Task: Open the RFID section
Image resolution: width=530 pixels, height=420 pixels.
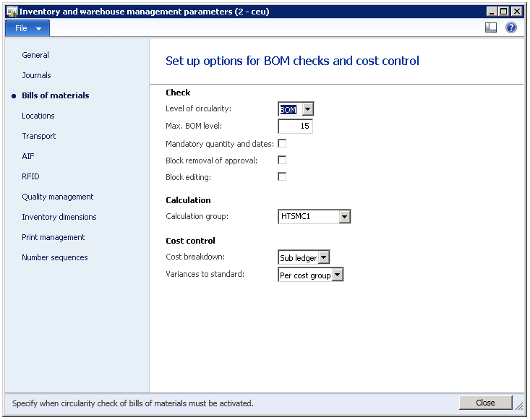Action: 30,176
